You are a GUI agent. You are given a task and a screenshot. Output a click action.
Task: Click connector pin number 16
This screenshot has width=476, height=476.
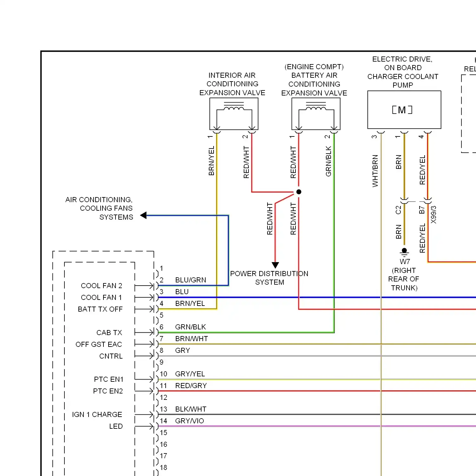point(163,445)
